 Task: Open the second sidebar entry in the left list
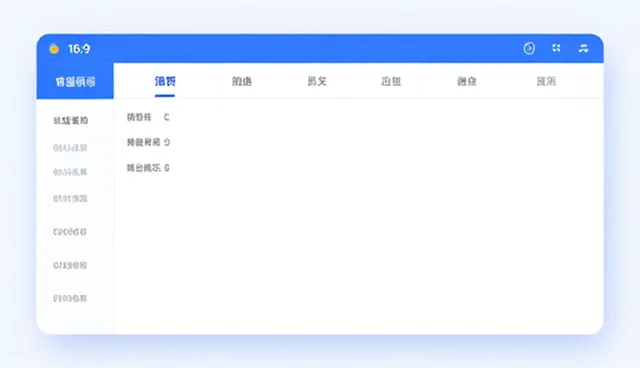[x=70, y=148]
